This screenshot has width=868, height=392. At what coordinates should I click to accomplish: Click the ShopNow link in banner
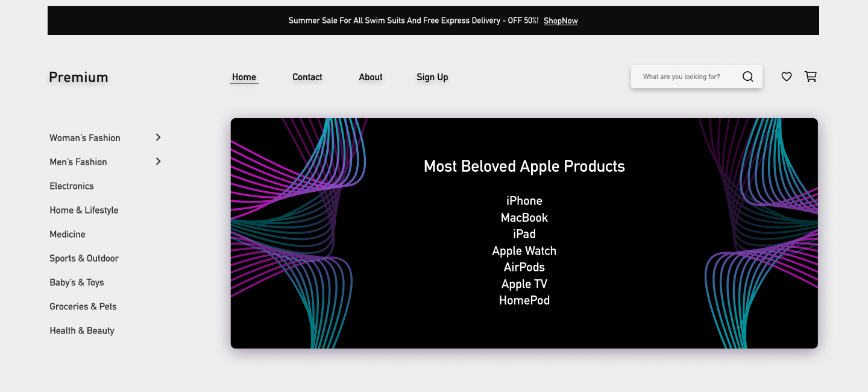tap(561, 21)
